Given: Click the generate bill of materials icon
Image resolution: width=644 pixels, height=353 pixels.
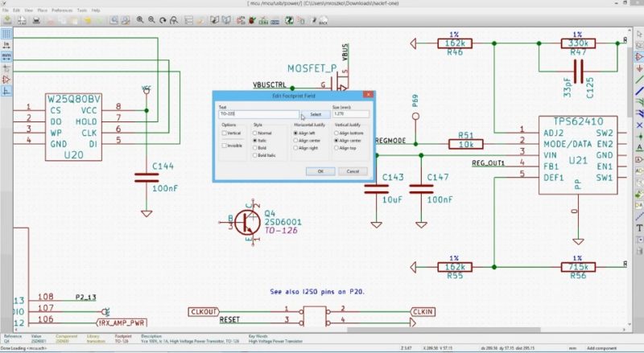Looking at the screenshot, I should [x=275, y=20].
